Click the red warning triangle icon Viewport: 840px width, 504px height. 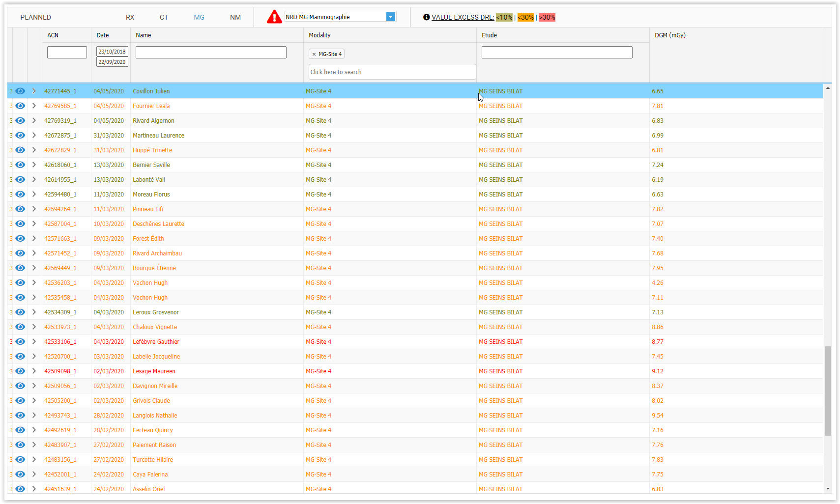click(x=274, y=17)
